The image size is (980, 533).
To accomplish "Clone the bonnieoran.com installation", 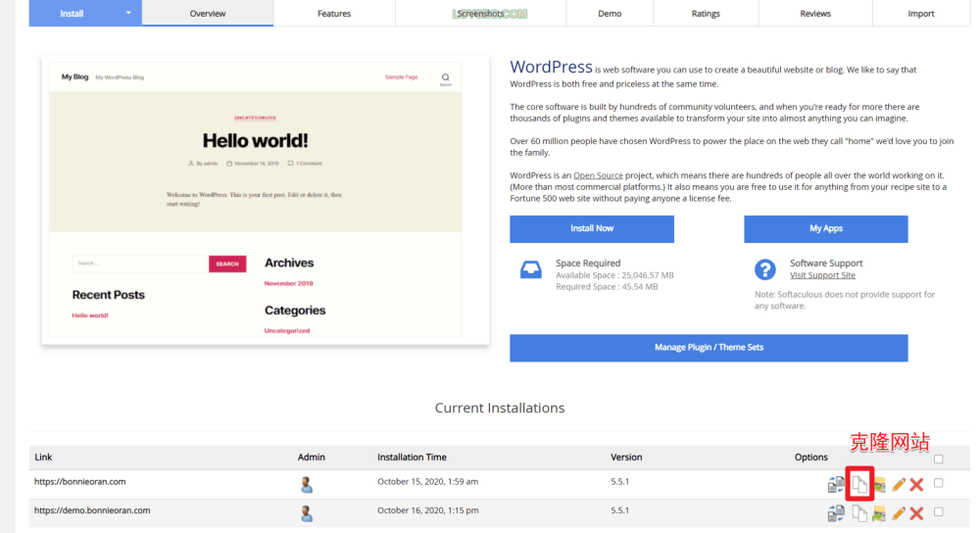I will click(x=859, y=484).
